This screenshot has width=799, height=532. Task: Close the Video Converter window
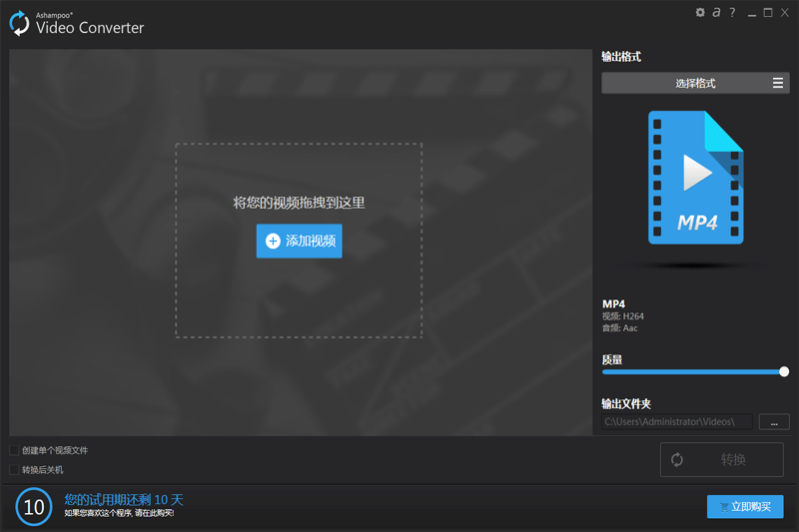pyautogui.click(x=785, y=13)
